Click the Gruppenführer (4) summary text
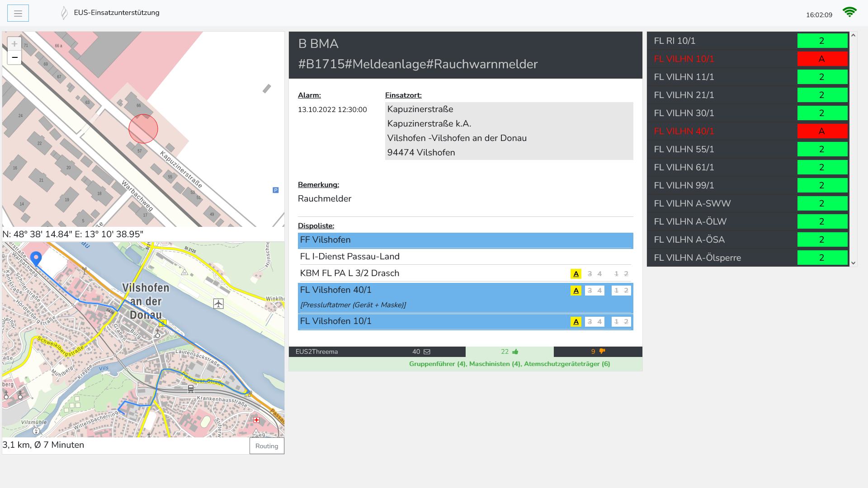868x488 pixels. point(437,364)
